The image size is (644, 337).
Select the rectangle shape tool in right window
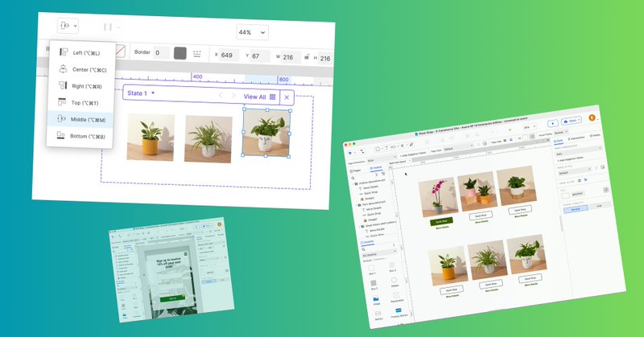tap(378, 150)
